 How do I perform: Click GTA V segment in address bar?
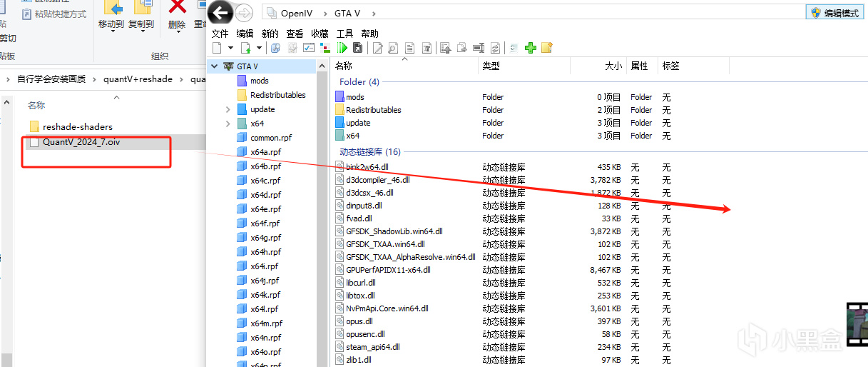[x=347, y=13]
